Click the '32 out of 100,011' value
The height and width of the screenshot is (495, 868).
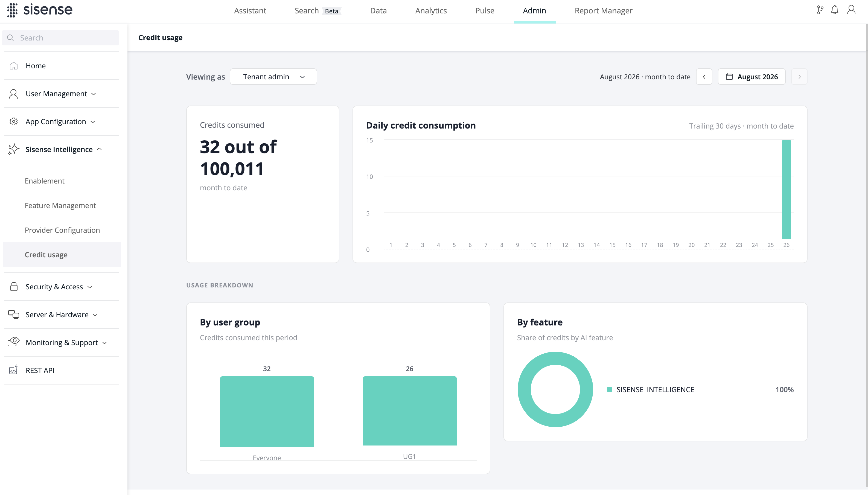pos(238,158)
